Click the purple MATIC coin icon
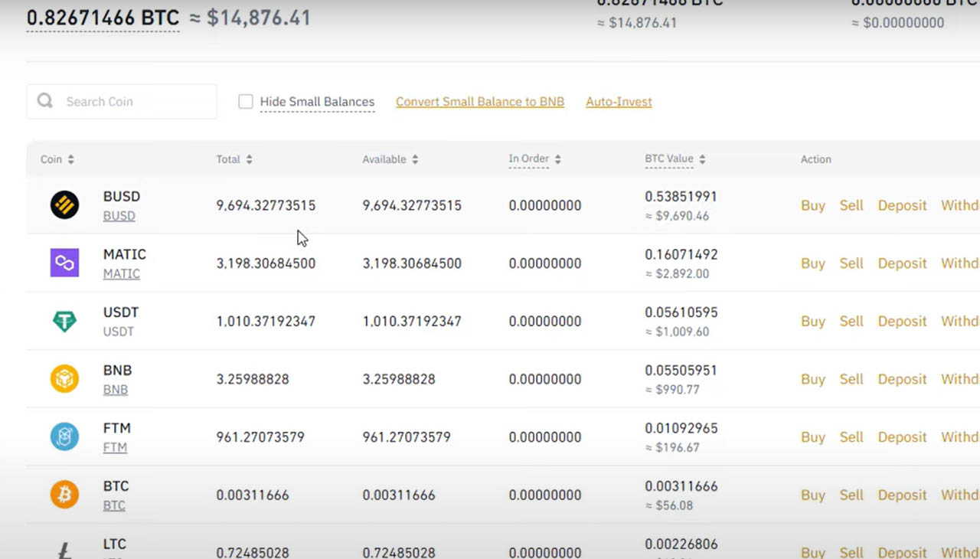 [64, 263]
